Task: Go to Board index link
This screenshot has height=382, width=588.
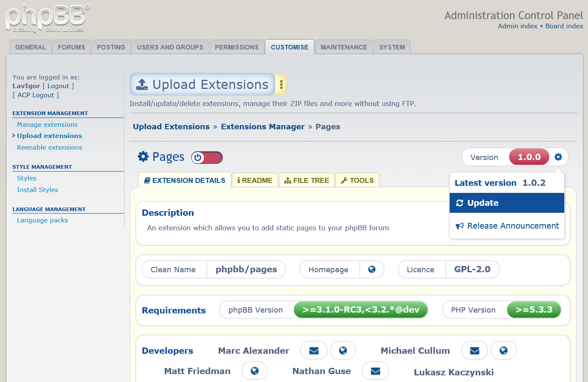Action: pos(564,26)
